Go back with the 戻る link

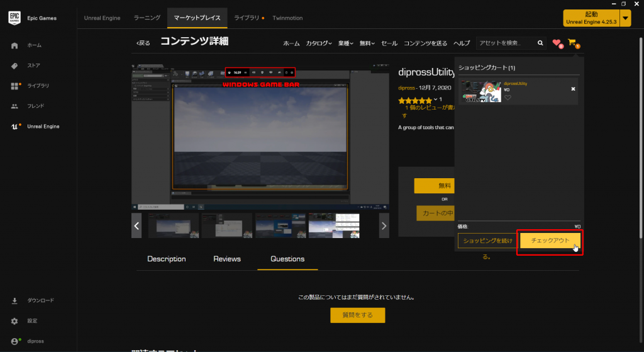click(x=143, y=43)
